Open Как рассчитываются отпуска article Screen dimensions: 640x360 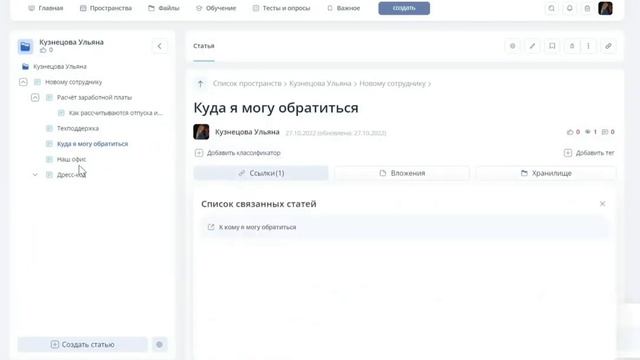point(116,113)
